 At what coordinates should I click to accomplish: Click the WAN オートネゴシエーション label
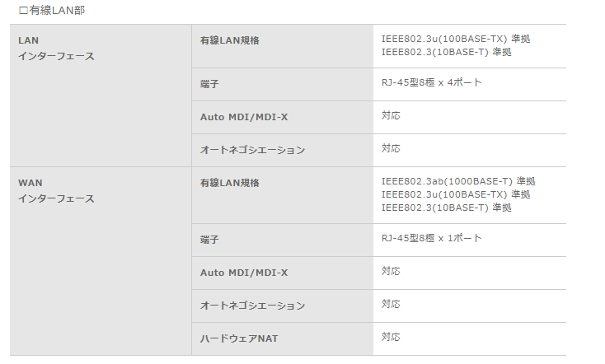point(252,306)
